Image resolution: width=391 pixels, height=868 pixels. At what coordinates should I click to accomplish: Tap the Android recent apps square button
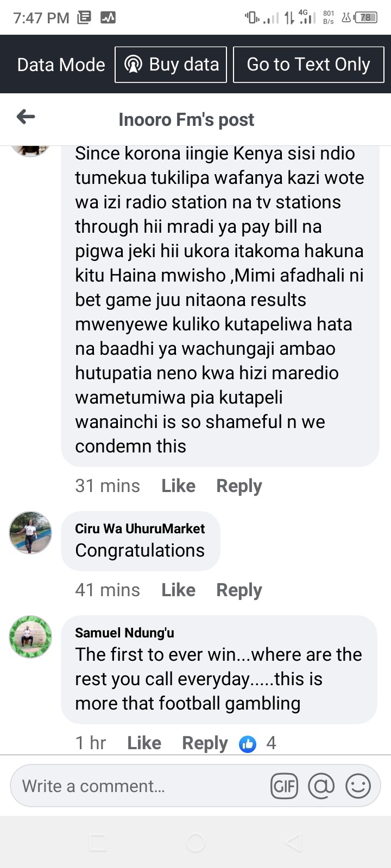point(98,843)
